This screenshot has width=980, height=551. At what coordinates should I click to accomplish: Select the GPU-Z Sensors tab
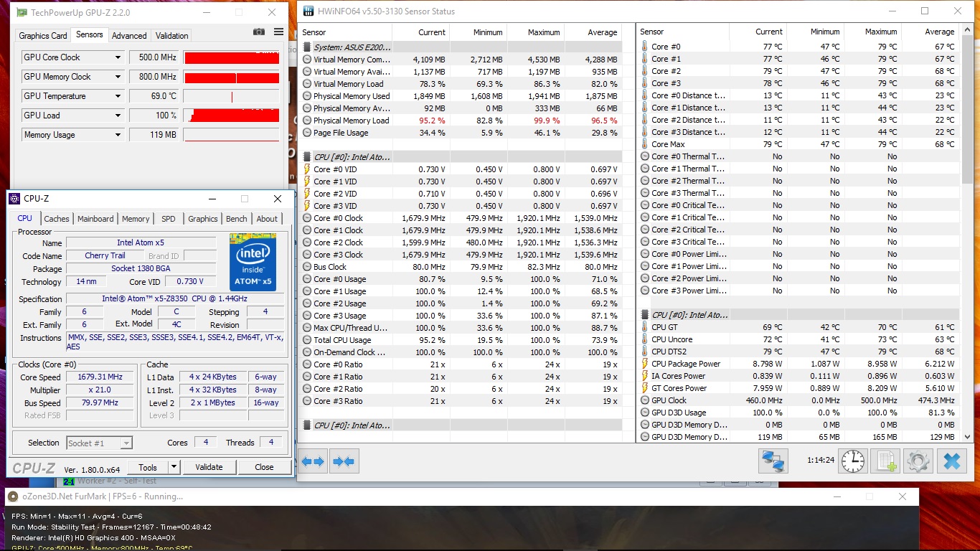point(90,34)
